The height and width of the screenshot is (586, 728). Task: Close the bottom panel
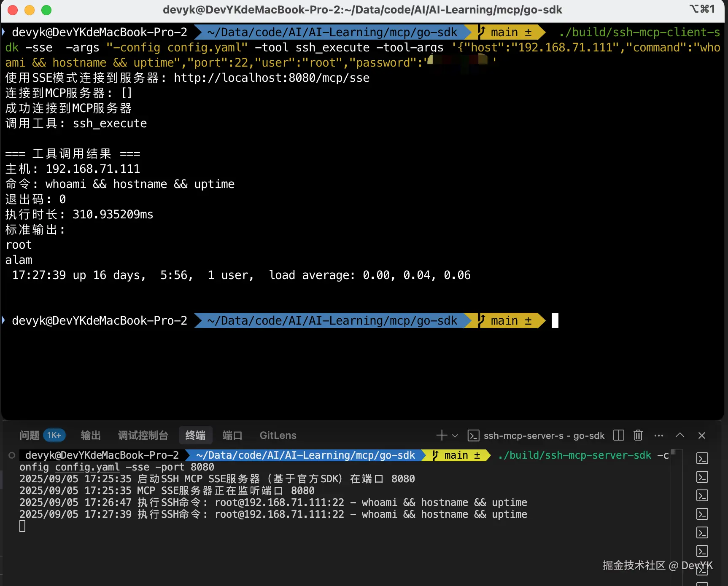[x=702, y=435]
